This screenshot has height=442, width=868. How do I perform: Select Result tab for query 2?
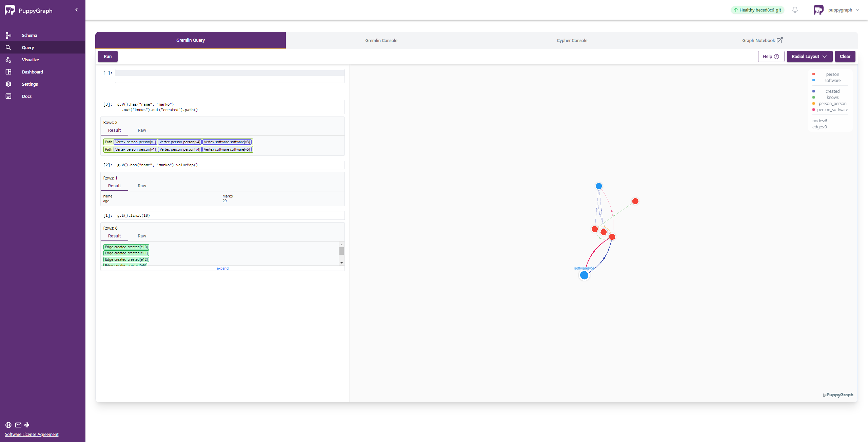[x=114, y=186]
